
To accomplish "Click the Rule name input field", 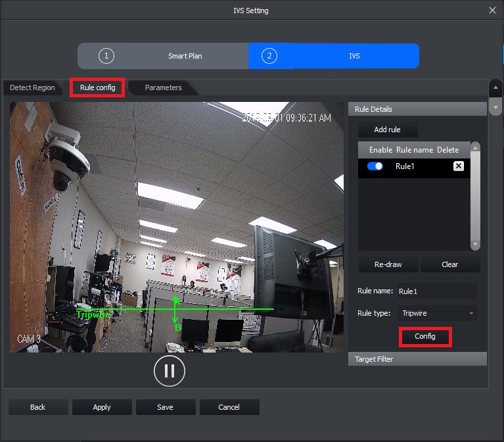I will click(x=437, y=291).
